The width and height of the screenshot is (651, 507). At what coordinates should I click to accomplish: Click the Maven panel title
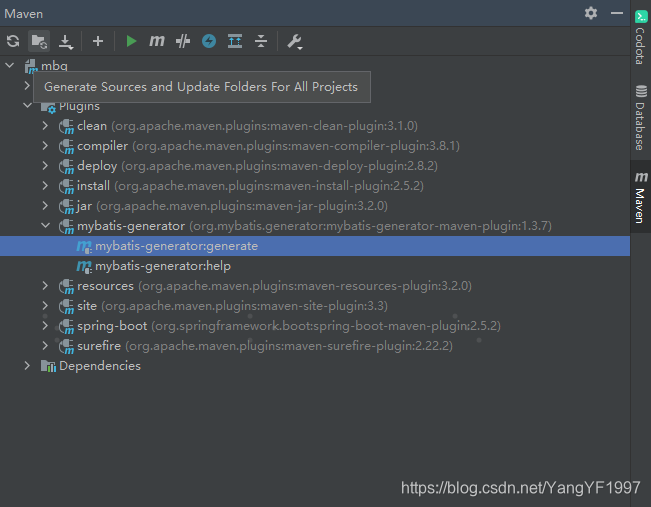[x=24, y=14]
